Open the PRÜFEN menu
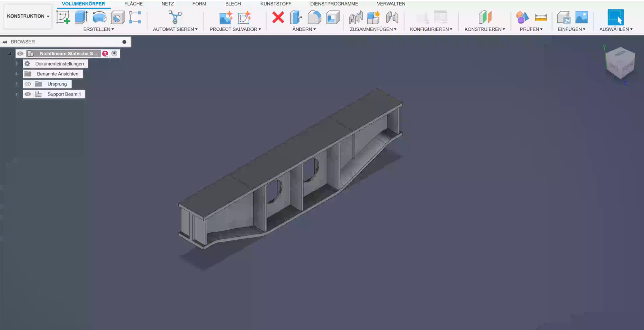The height and width of the screenshot is (330, 644). pos(531,29)
